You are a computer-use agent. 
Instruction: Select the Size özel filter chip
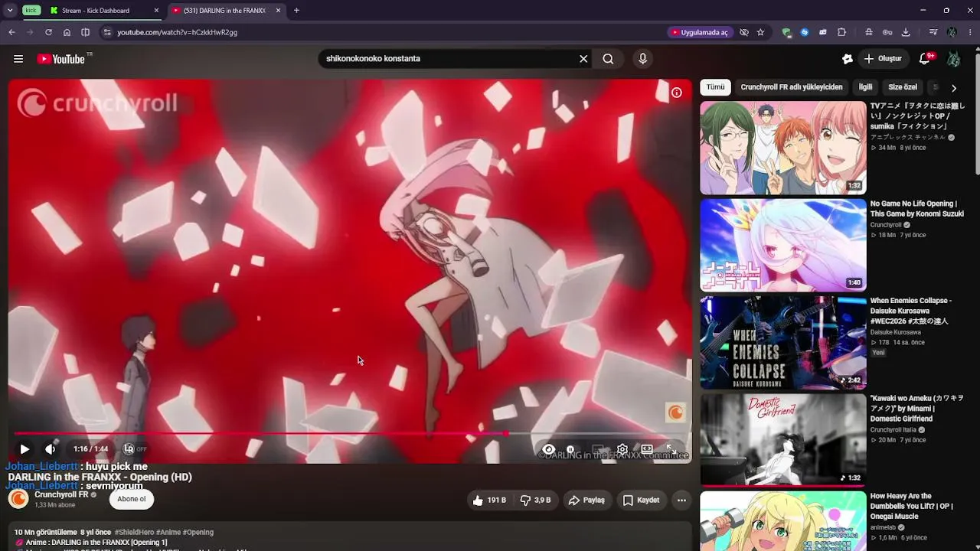pos(903,87)
